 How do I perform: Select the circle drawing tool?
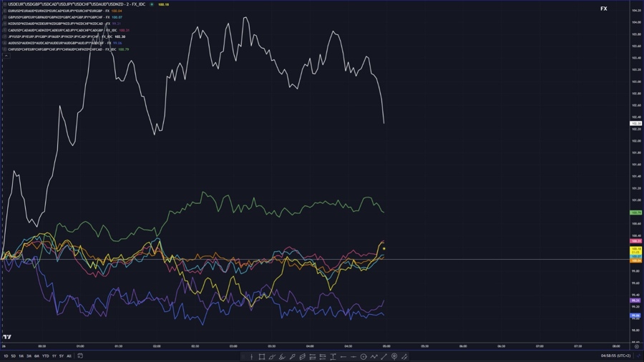[364, 356]
